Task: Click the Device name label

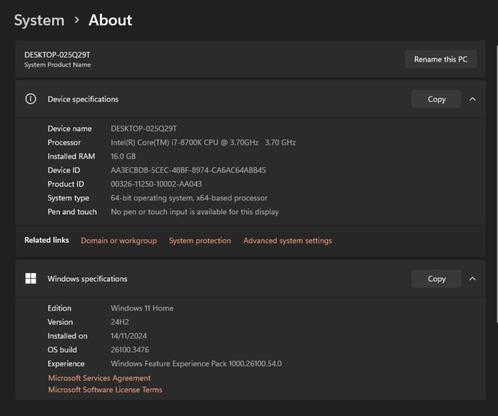Action: [x=69, y=129]
